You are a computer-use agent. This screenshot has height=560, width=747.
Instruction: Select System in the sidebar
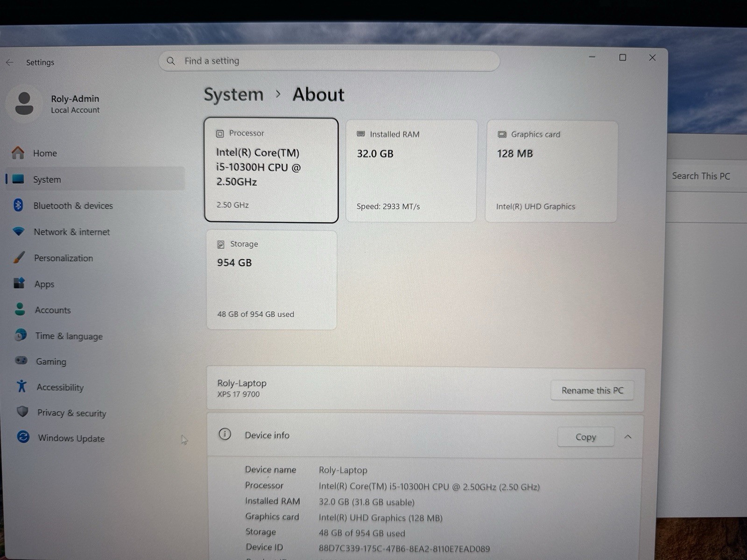(x=95, y=179)
